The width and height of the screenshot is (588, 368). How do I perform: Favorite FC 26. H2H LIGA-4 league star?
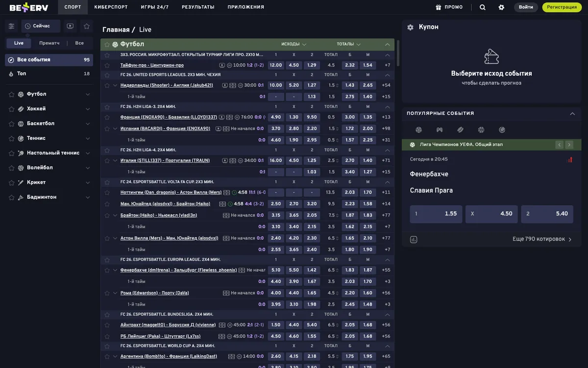pos(107,150)
